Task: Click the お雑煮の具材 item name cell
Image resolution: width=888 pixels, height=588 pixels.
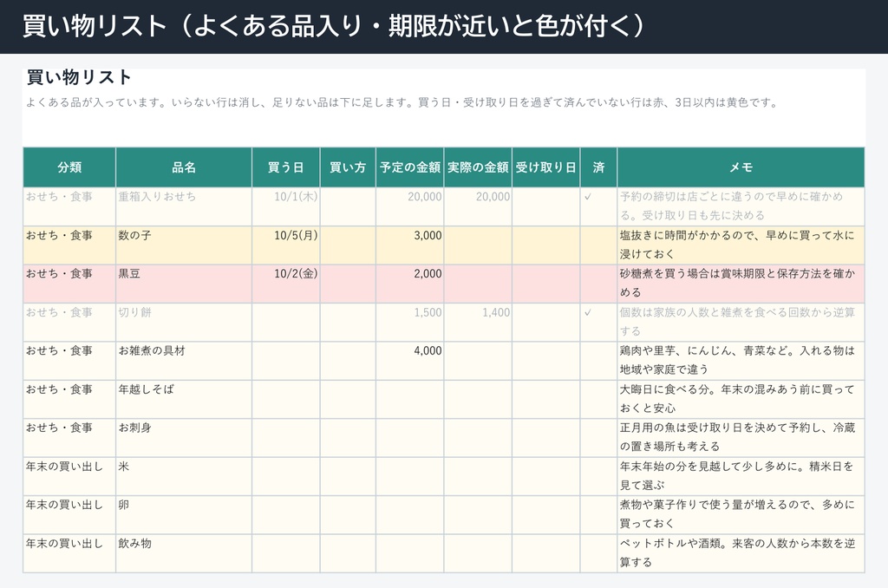Action: (184, 361)
